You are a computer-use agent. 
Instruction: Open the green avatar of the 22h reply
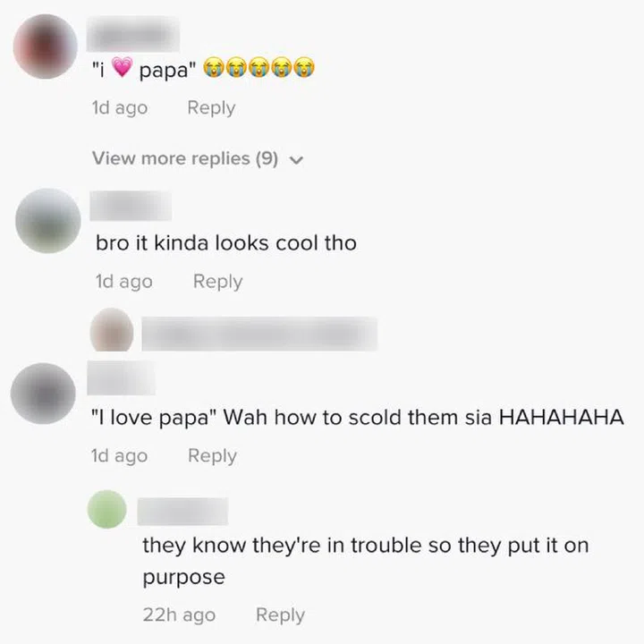[107, 509]
